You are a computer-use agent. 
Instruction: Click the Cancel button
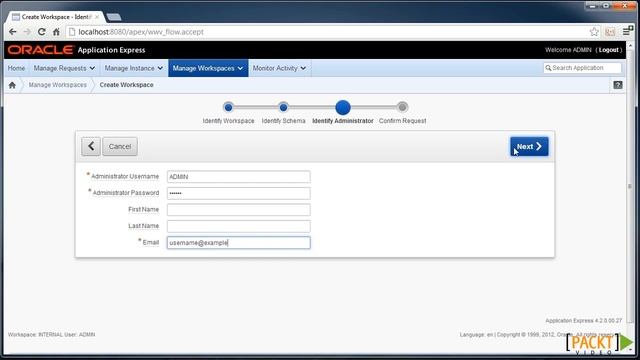[x=120, y=146]
